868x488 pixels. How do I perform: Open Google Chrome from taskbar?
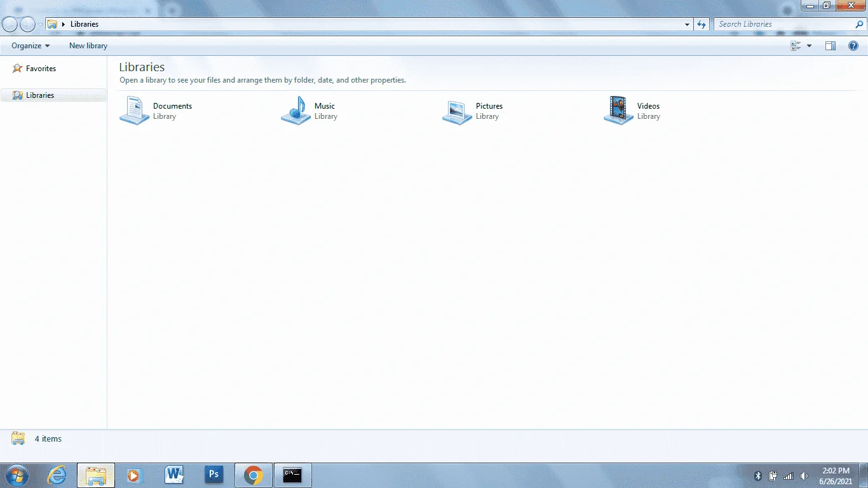tap(254, 475)
